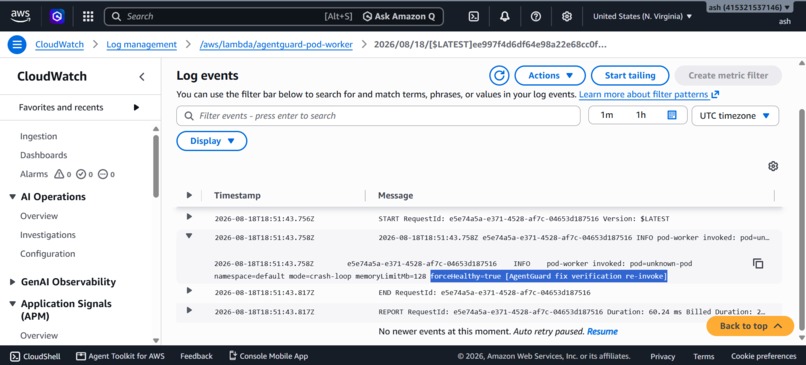Open log events table settings gear
Screen dimensions: 806x365
[773, 166]
